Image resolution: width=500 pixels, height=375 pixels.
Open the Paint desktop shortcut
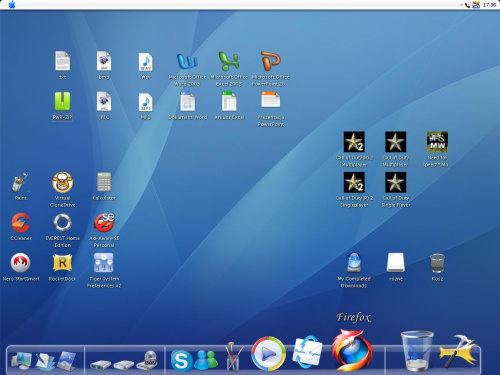click(20, 182)
